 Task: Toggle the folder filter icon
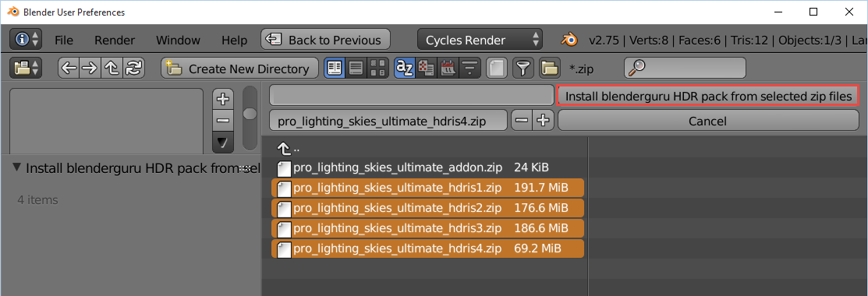[x=550, y=69]
